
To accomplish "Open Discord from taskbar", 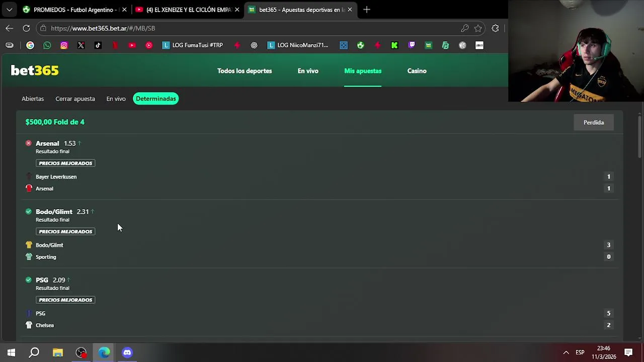I will [127, 352].
